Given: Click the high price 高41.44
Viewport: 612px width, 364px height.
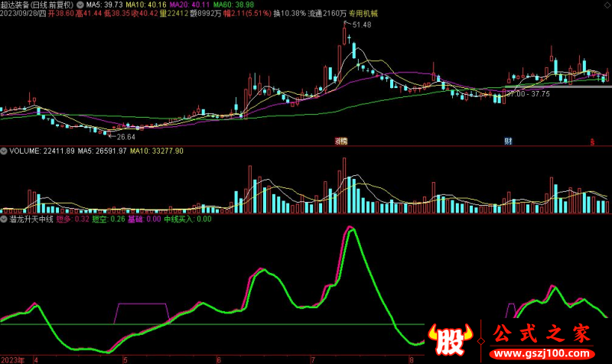Looking at the screenshot, I should (x=89, y=14).
